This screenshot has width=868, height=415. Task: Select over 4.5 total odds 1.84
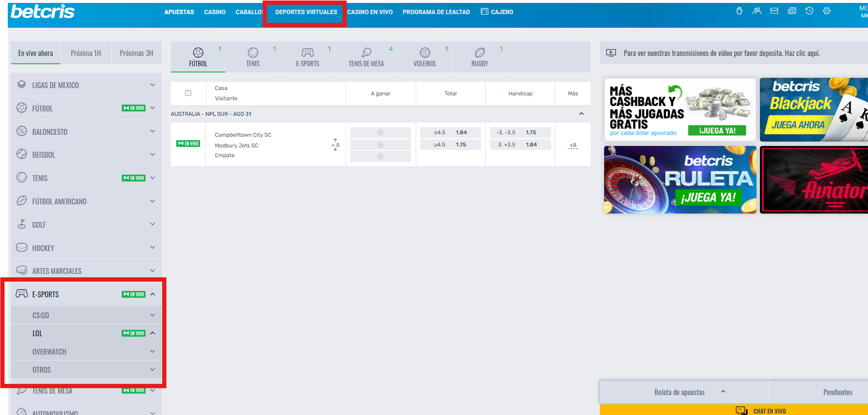(x=450, y=132)
